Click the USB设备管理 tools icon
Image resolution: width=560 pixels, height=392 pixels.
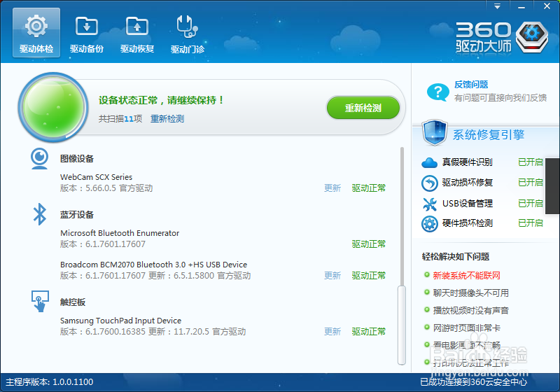coord(430,204)
